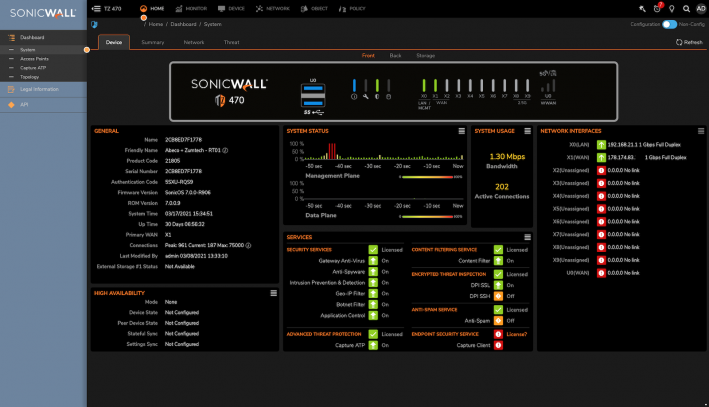The height and width of the screenshot is (407, 709).
Task: Show the Storage view of device
Action: (425, 56)
